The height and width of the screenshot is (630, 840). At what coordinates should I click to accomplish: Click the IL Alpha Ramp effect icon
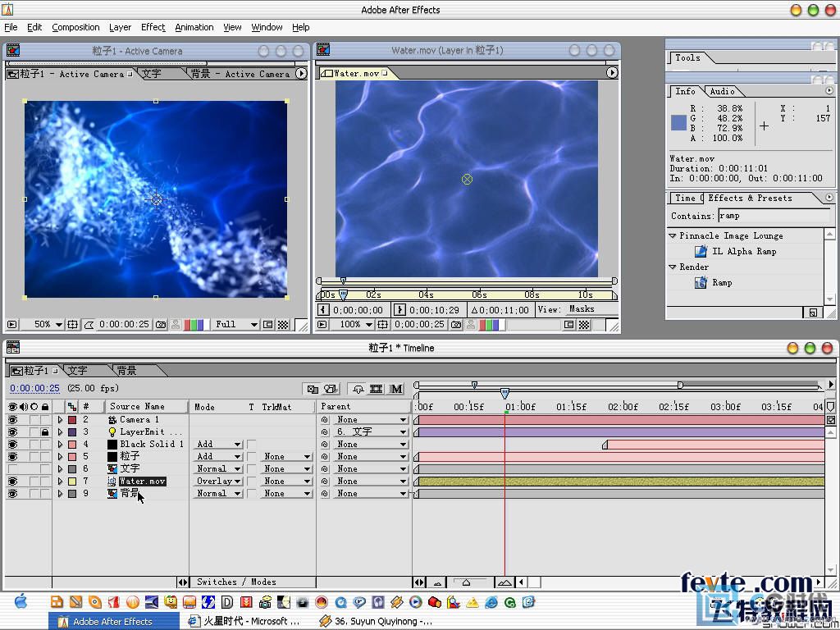coord(701,251)
